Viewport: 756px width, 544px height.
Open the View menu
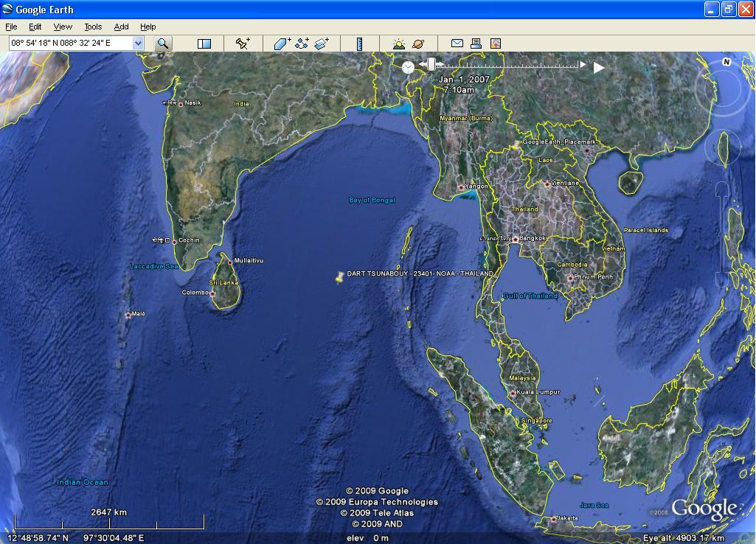tap(63, 27)
